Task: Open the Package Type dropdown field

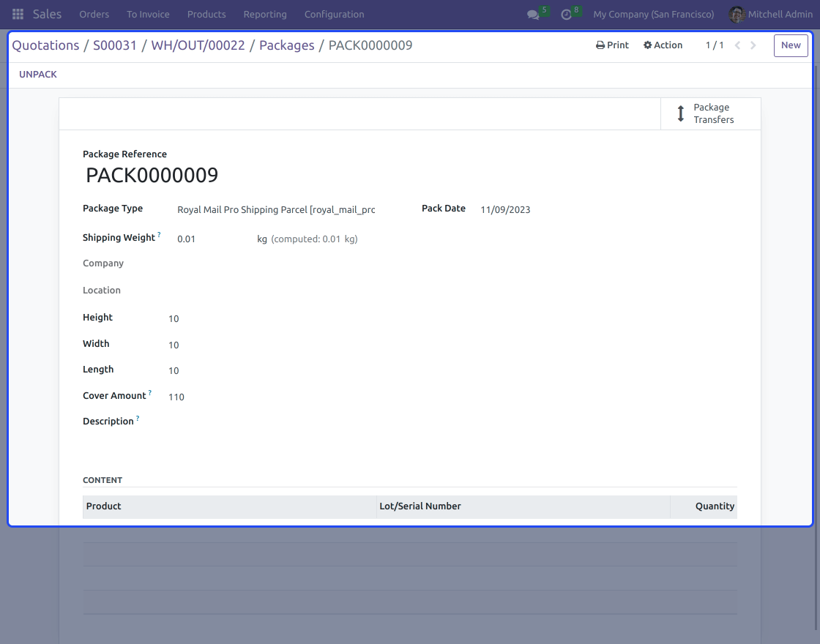Action: coord(276,209)
